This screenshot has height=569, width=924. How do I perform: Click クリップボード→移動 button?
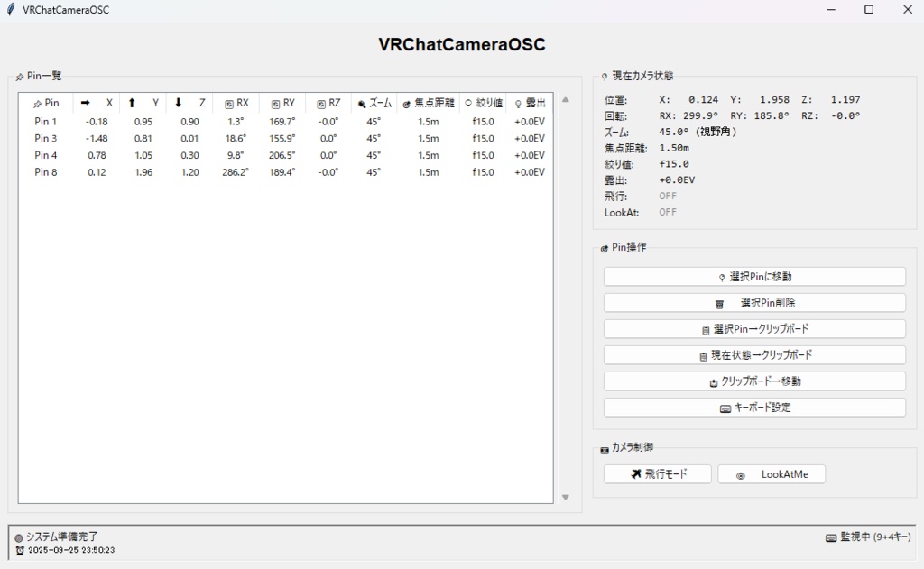tap(754, 381)
